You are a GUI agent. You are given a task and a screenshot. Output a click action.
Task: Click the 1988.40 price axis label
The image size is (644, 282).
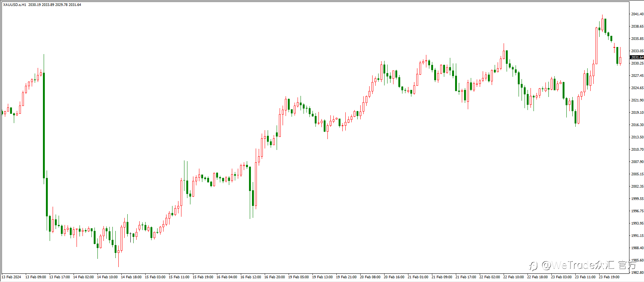637,248
